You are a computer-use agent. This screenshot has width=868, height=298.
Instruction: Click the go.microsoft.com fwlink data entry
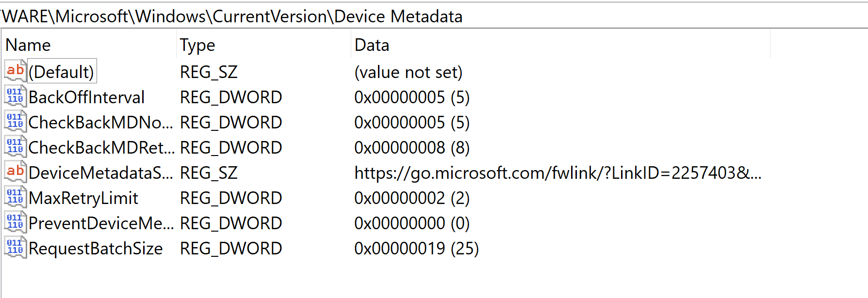557,173
